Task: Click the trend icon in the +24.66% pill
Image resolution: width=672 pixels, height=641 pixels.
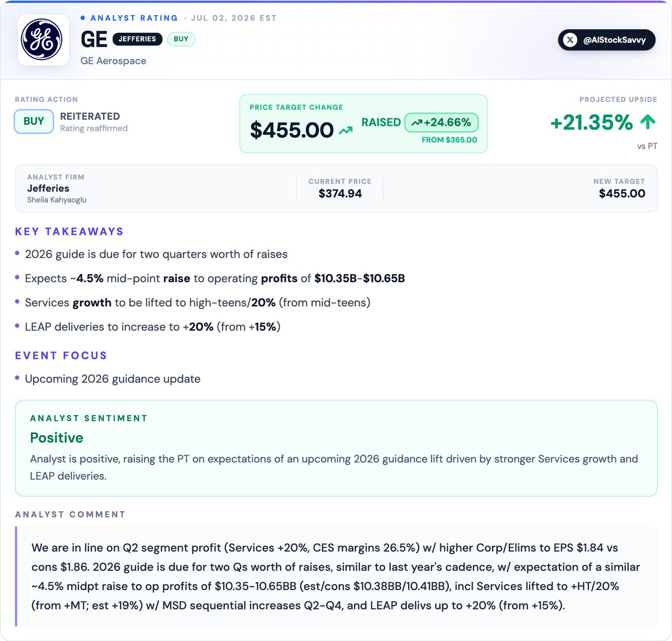Action: pos(417,123)
